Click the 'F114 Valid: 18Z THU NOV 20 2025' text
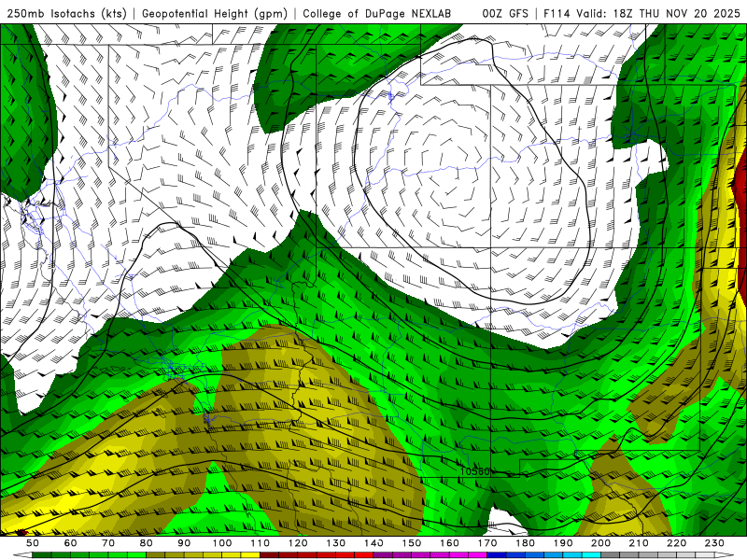This screenshot has height=560, width=747. tap(641, 14)
